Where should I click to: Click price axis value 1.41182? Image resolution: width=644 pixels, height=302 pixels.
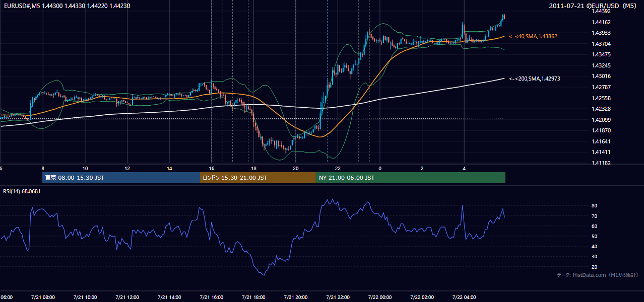tap(601, 163)
